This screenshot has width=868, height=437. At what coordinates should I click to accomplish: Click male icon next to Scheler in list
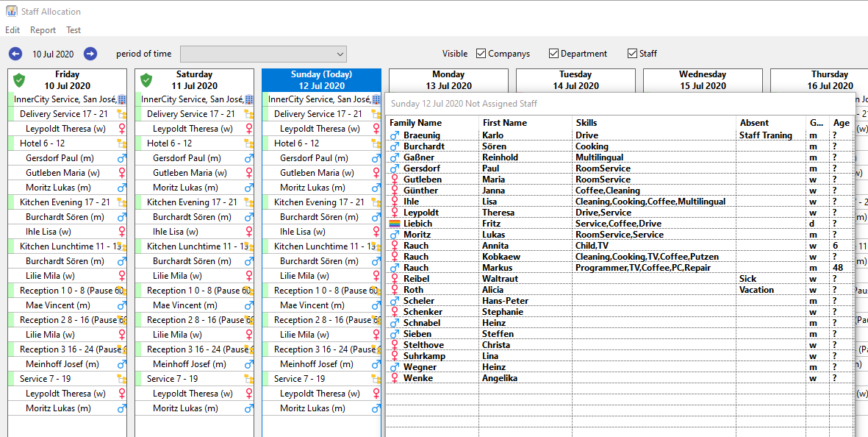(x=395, y=301)
